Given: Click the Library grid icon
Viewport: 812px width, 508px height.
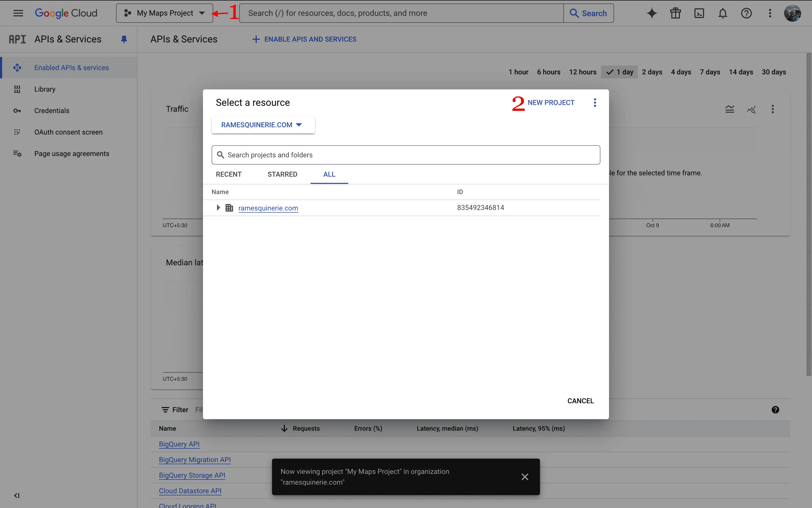Looking at the screenshot, I should tap(17, 89).
